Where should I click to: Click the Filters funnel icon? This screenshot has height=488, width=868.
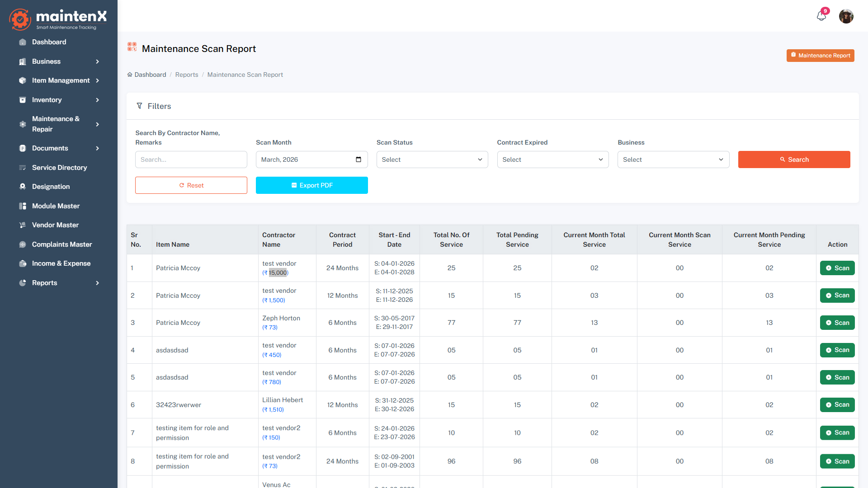point(140,106)
